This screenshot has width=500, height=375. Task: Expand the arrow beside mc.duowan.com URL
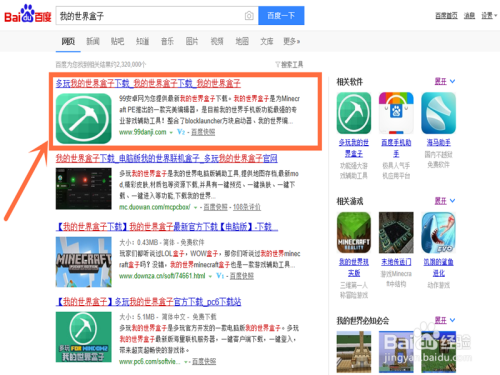[x=195, y=208]
